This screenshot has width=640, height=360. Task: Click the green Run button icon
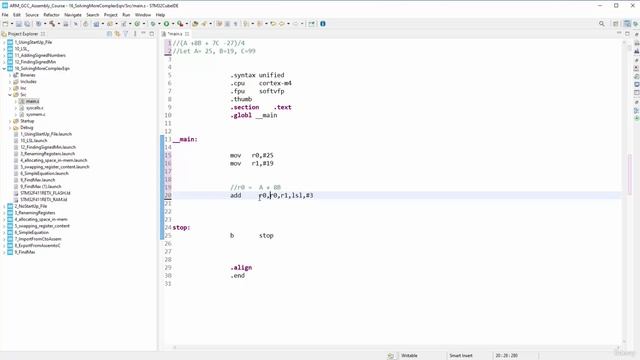point(167,24)
